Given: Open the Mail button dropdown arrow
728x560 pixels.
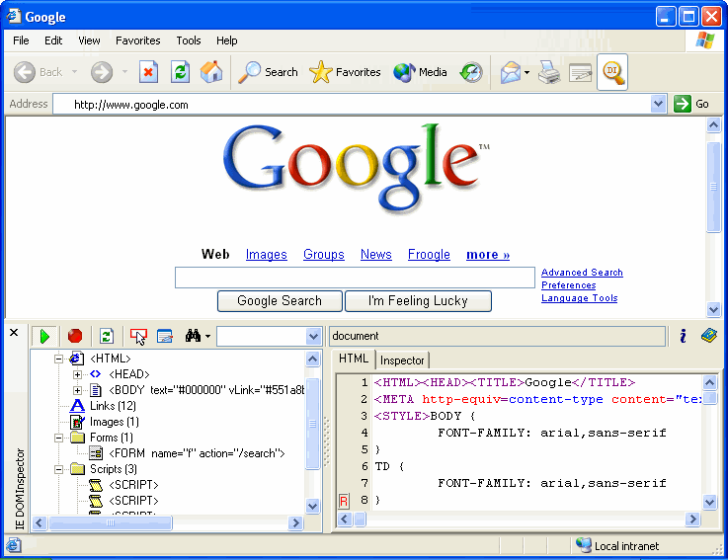Looking at the screenshot, I should 526,72.
